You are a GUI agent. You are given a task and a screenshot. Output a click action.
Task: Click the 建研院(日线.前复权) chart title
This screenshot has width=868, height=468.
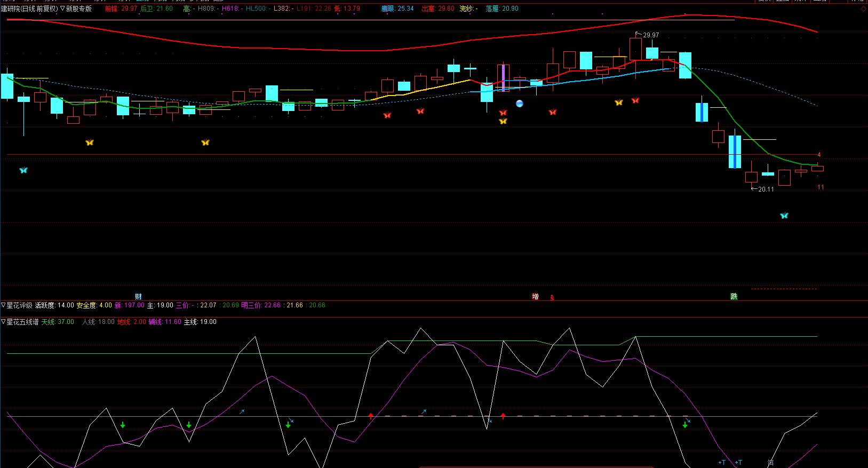(29, 9)
